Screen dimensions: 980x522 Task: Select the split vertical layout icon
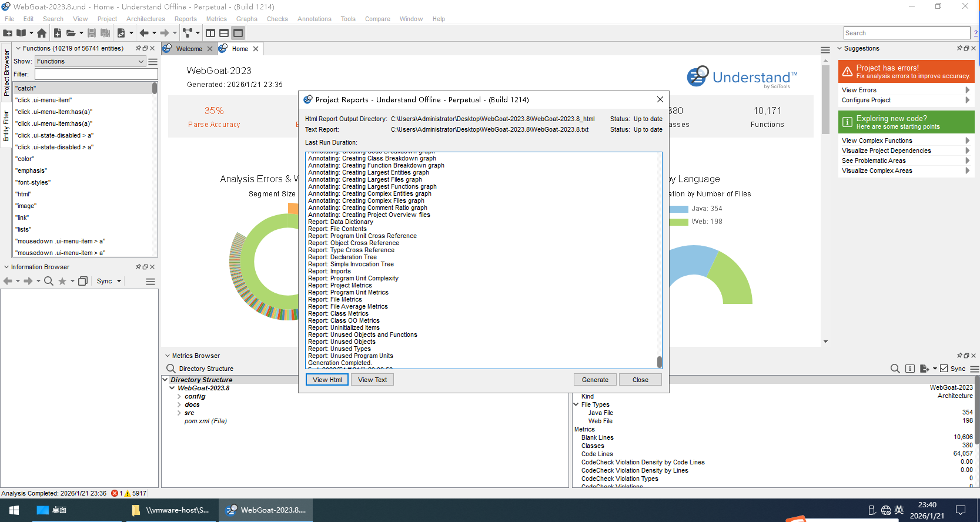[210, 33]
